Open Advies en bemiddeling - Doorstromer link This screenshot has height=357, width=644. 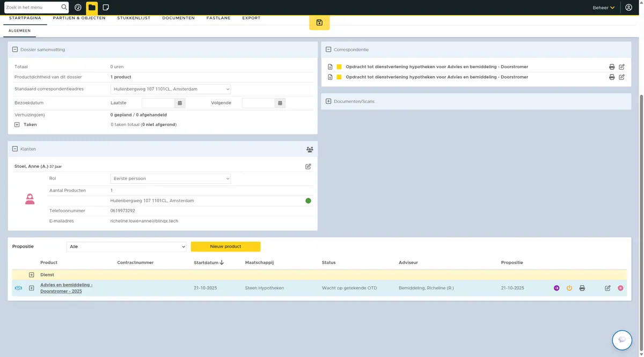[67, 288]
